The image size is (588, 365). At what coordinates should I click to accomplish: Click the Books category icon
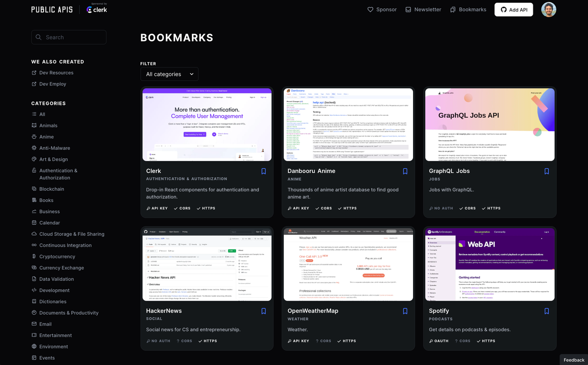[34, 200]
